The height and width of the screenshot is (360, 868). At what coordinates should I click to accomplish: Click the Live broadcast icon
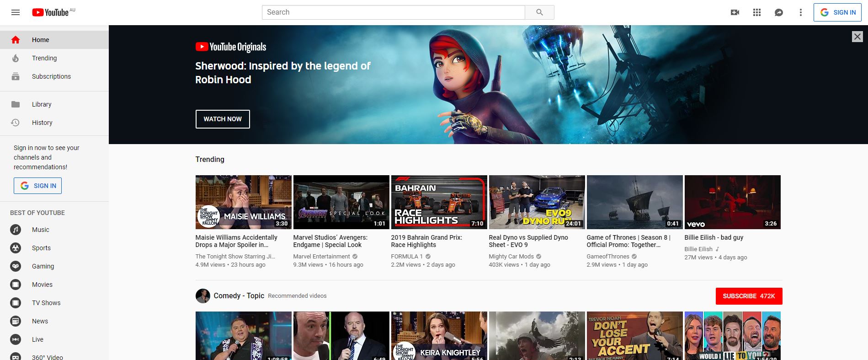[16, 339]
